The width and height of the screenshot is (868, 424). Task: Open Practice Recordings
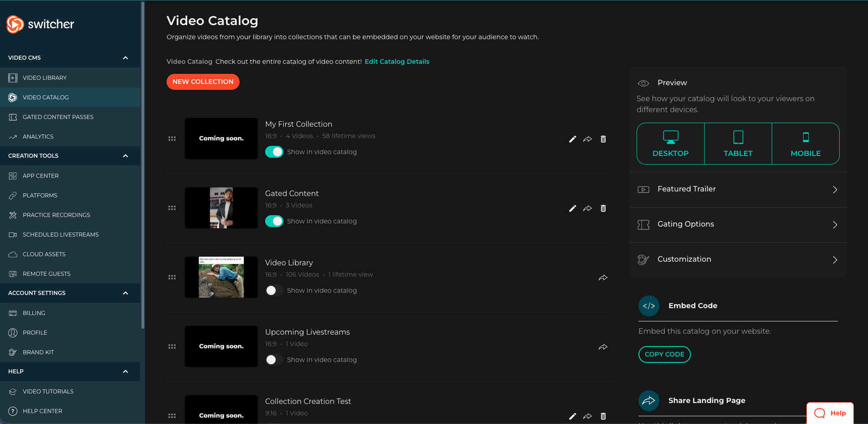[70, 215]
